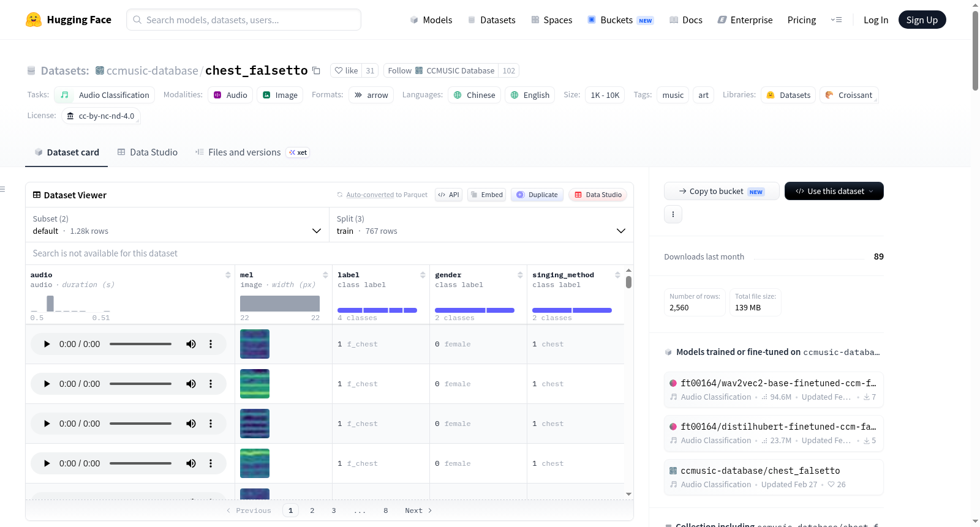This screenshot has width=980, height=527.
Task: Sort by the gender column
Action: pyautogui.click(x=520, y=275)
